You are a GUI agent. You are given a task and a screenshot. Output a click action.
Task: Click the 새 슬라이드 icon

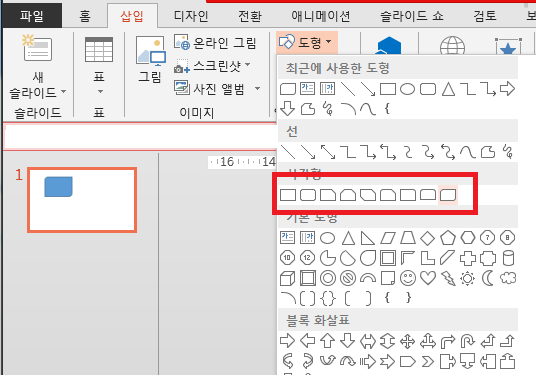[37, 49]
